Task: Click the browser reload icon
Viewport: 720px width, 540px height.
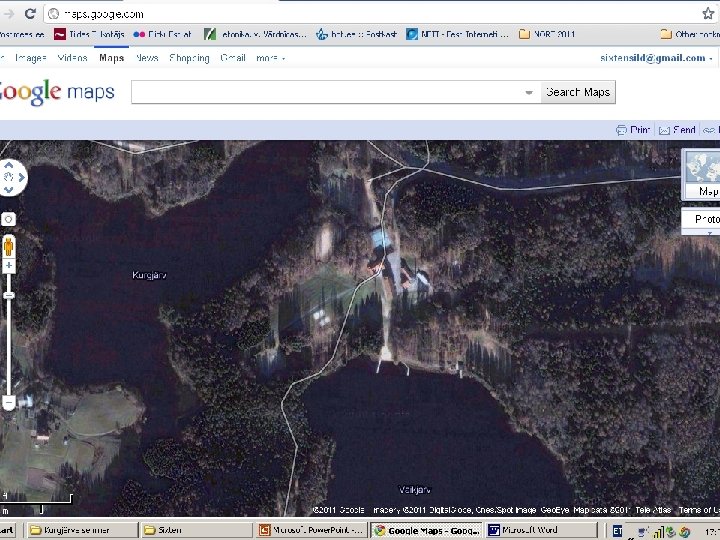Action: click(x=30, y=14)
